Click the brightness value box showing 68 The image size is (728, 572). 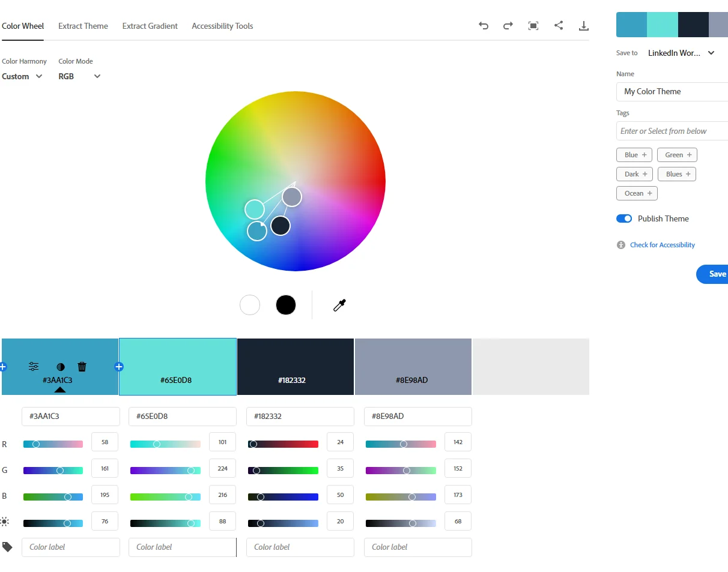[458, 521]
